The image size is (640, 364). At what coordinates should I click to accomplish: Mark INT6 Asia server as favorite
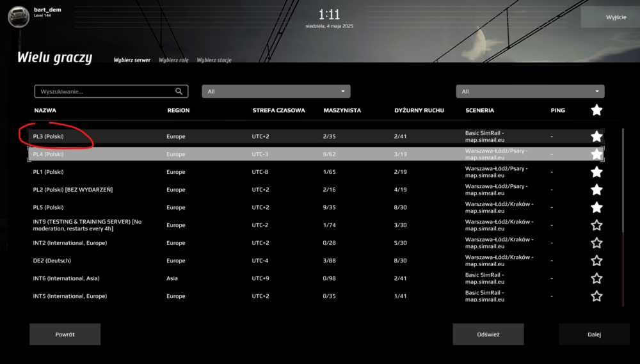pyautogui.click(x=596, y=278)
